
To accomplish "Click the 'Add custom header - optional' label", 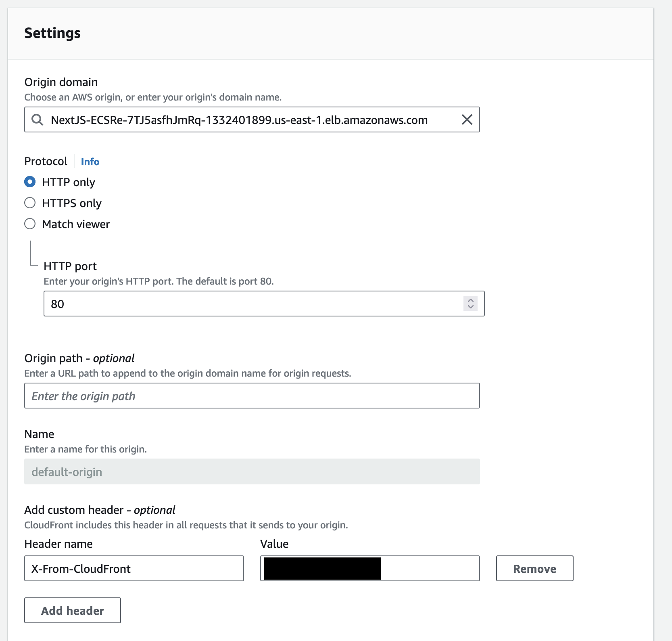I will click(100, 510).
